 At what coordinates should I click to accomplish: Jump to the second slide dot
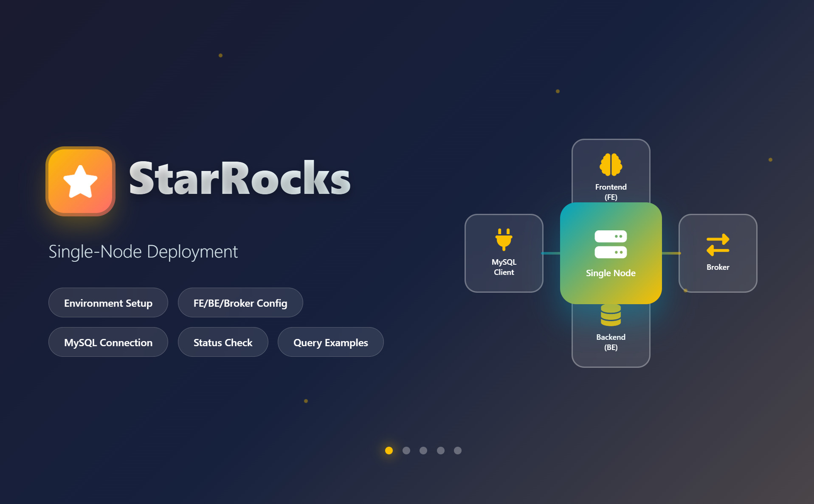click(406, 451)
